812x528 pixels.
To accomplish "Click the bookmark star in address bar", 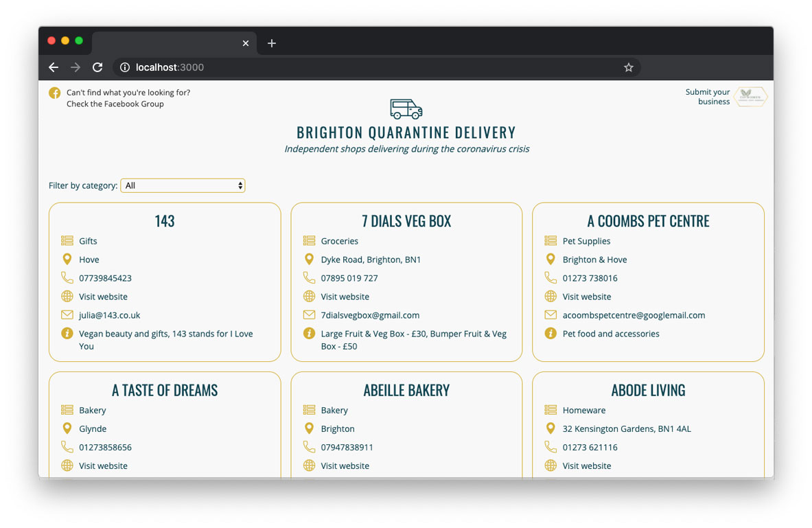I will (628, 67).
